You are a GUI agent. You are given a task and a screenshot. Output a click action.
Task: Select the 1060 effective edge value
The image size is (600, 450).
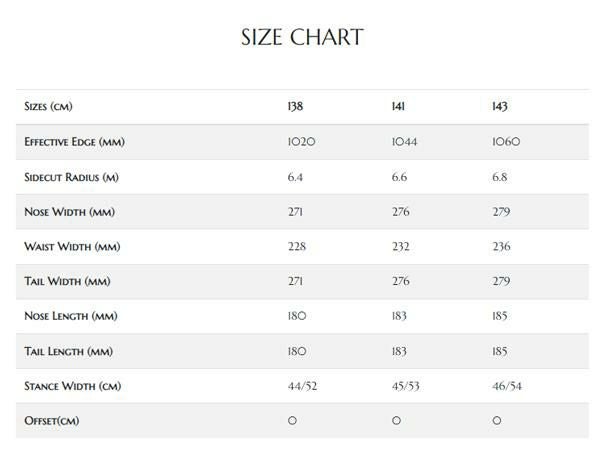506,142
